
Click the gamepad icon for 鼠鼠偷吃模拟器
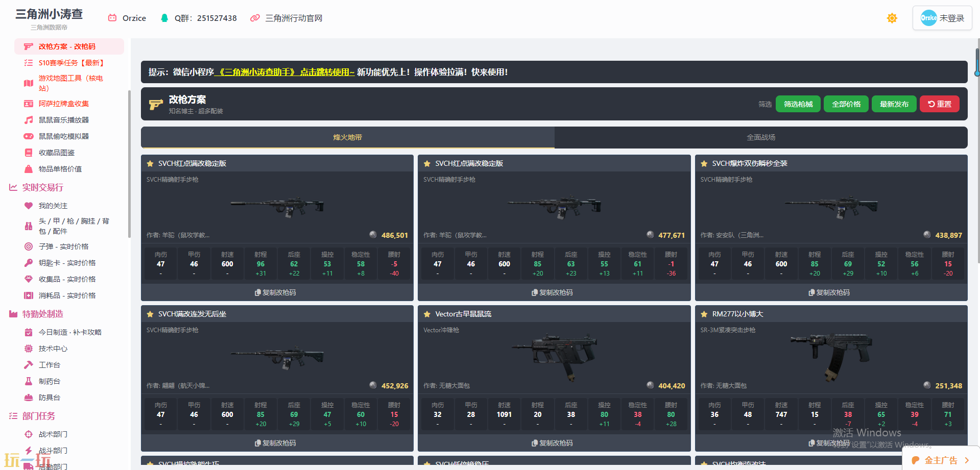point(29,136)
